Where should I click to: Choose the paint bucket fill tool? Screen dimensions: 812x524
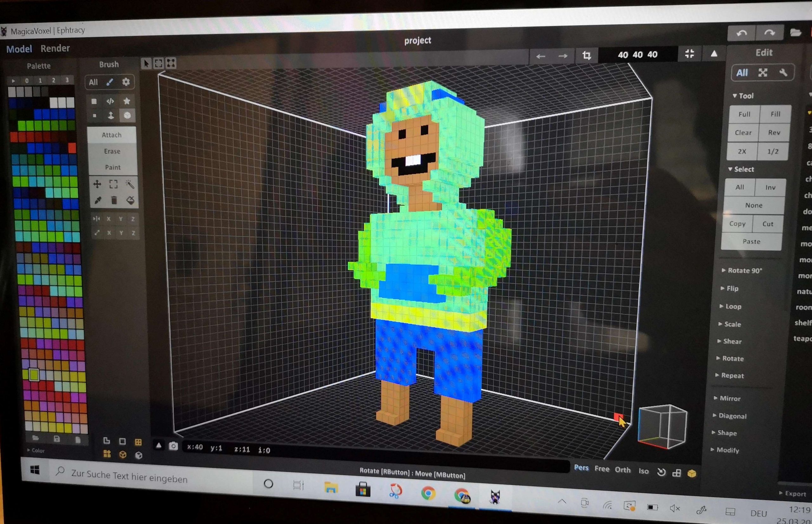coord(130,200)
